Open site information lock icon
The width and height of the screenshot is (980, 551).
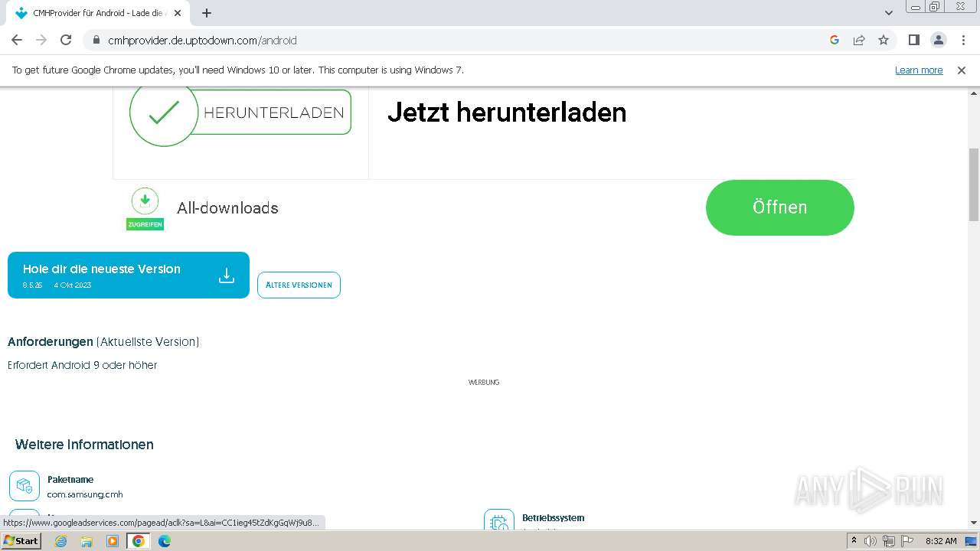pyautogui.click(x=96, y=40)
